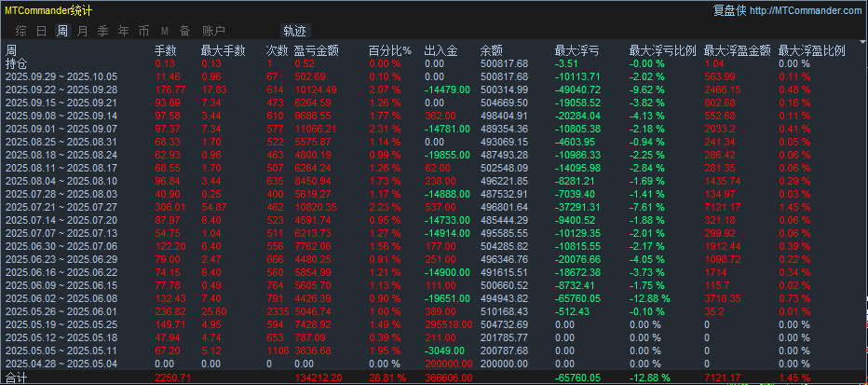Click the 最大浮亏比例 column header
The height and width of the screenshot is (385, 868).
[x=662, y=50]
